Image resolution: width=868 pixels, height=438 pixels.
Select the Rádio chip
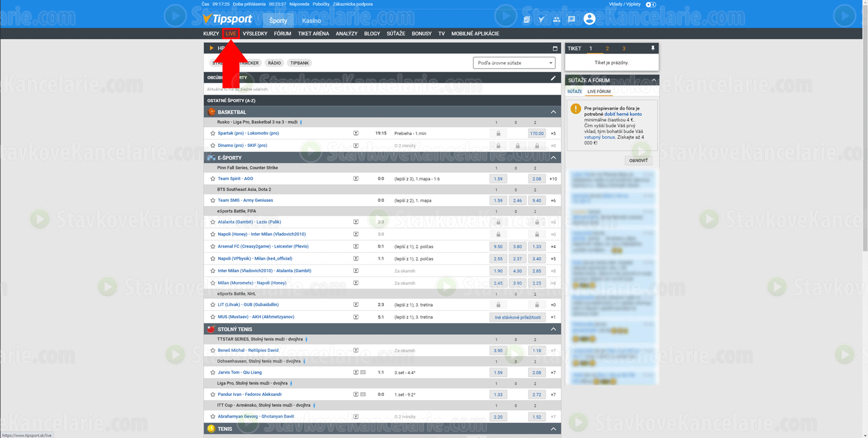click(274, 63)
